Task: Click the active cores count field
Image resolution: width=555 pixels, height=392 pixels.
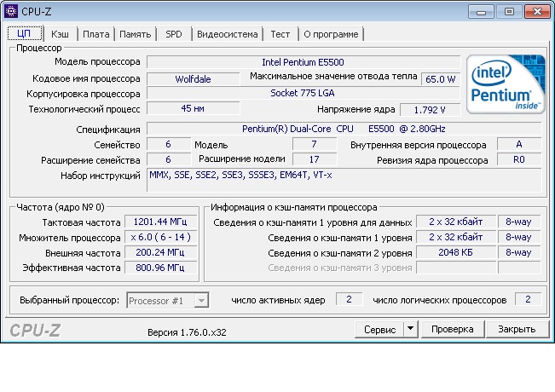Action: pyautogui.click(x=349, y=299)
